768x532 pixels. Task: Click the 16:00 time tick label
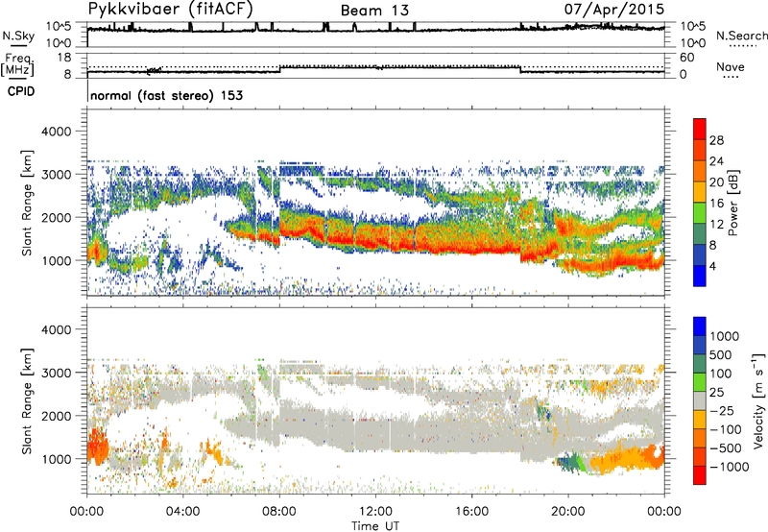(x=471, y=512)
